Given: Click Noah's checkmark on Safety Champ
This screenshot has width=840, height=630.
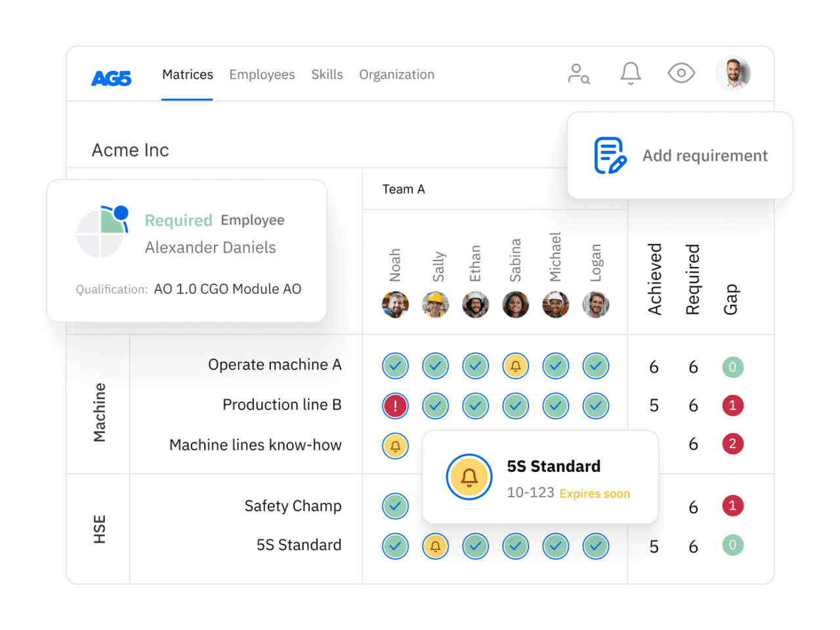Looking at the screenshot, I should click(x=396, y=506).
